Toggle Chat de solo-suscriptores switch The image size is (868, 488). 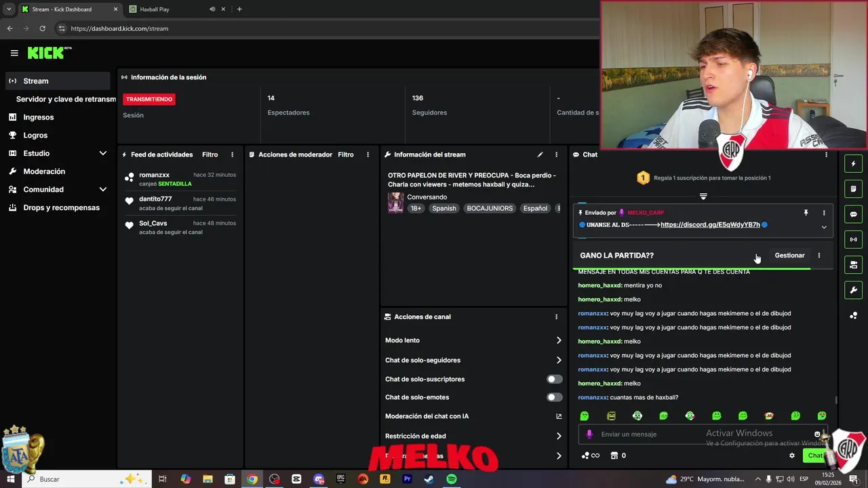click(x=555, y=379)
